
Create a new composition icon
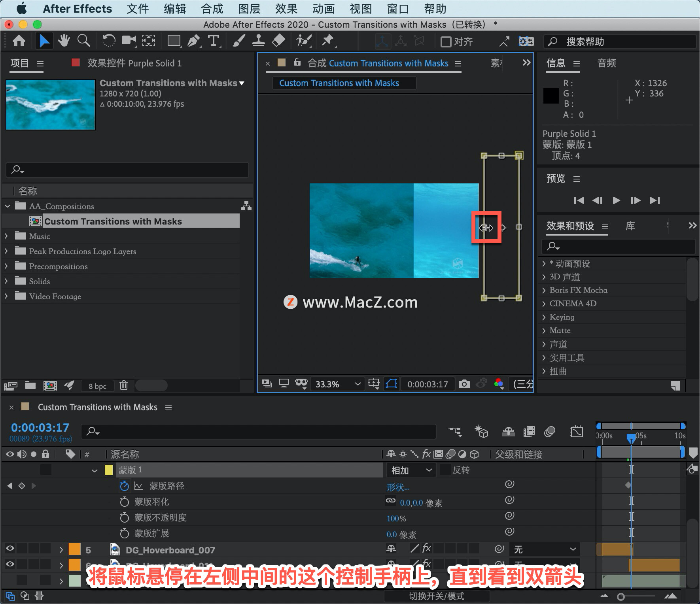(50, 385)
